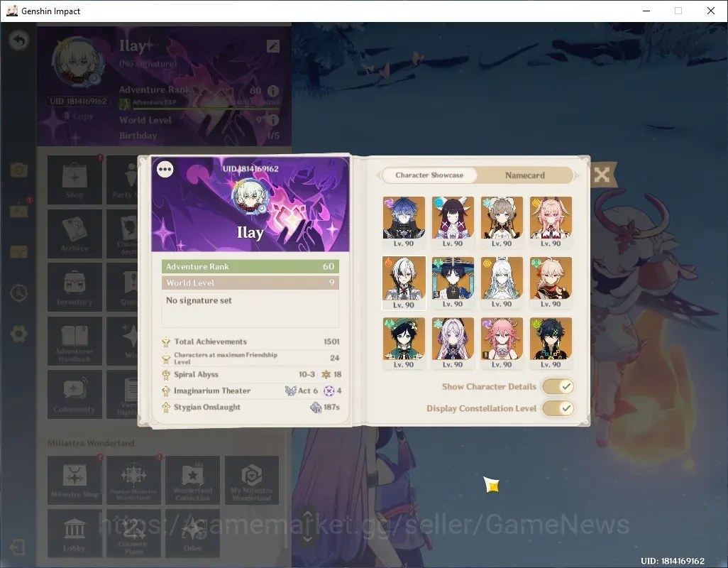The image size is (728, 568).
Task: Click the No signature set field
Action: pyautogui.click(x=250, y=310)
